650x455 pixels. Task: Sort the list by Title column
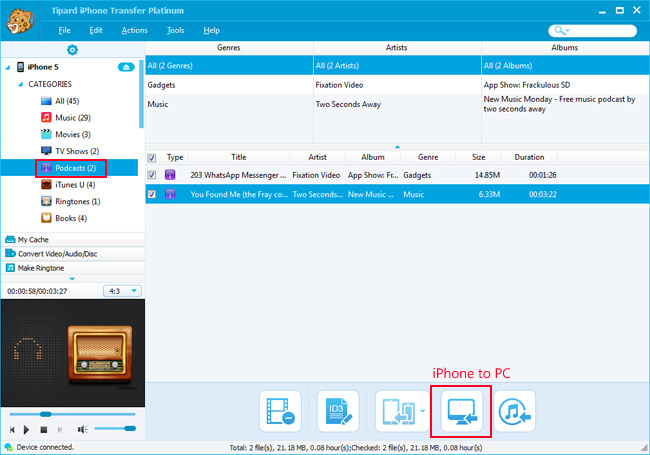click(238, 157)
